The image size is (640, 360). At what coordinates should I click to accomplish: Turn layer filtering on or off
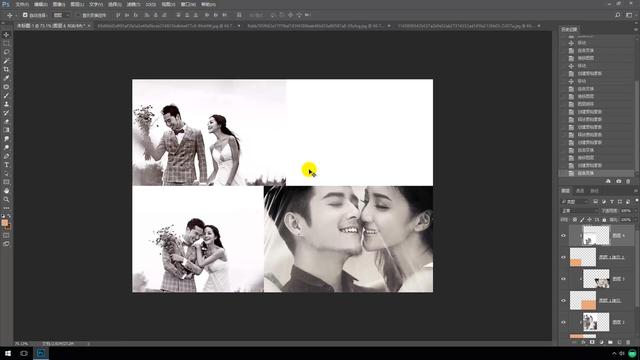636,201
